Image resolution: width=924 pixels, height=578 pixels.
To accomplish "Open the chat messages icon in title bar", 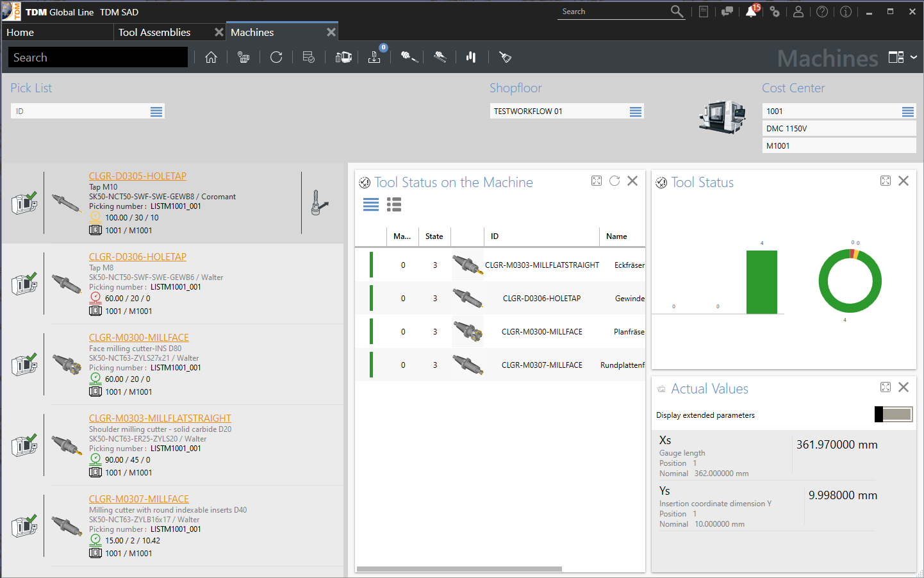I will [727, 12].
